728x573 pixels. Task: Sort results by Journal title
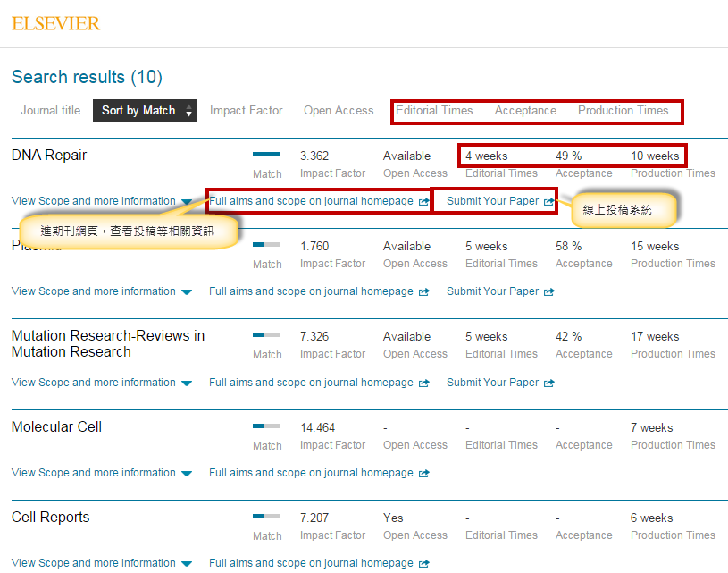coord(50,111)
